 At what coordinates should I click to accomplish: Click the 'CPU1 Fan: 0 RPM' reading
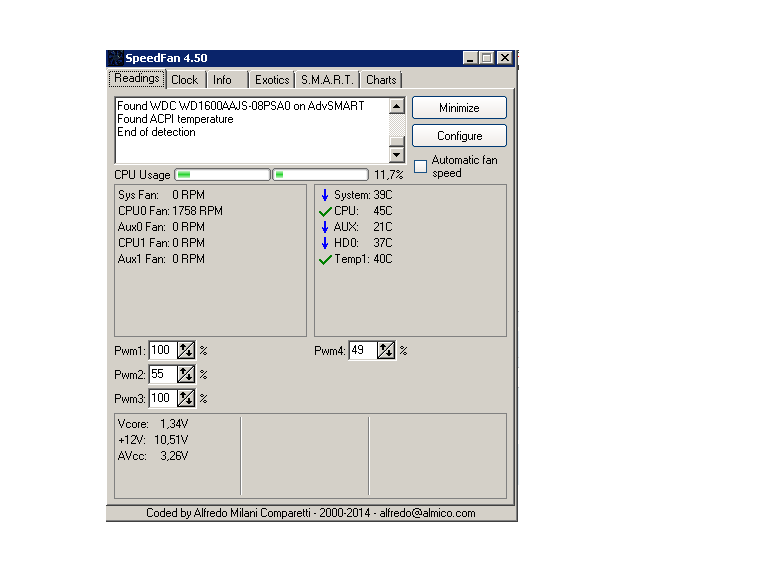[x=161, y=243]
